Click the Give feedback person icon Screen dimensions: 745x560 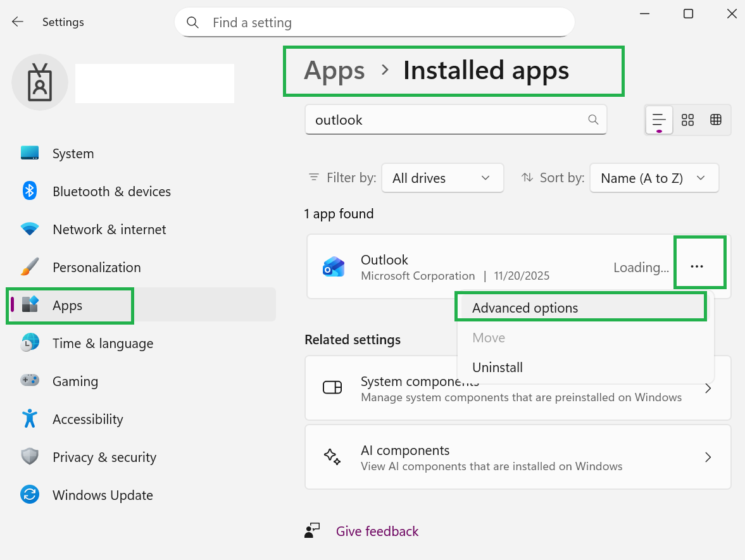(312, 530)
